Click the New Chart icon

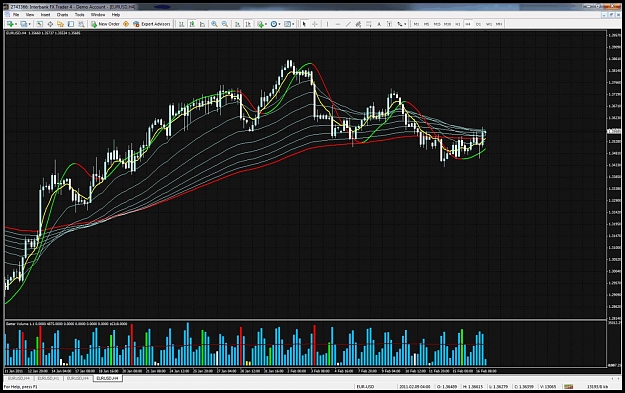point(10,24)
